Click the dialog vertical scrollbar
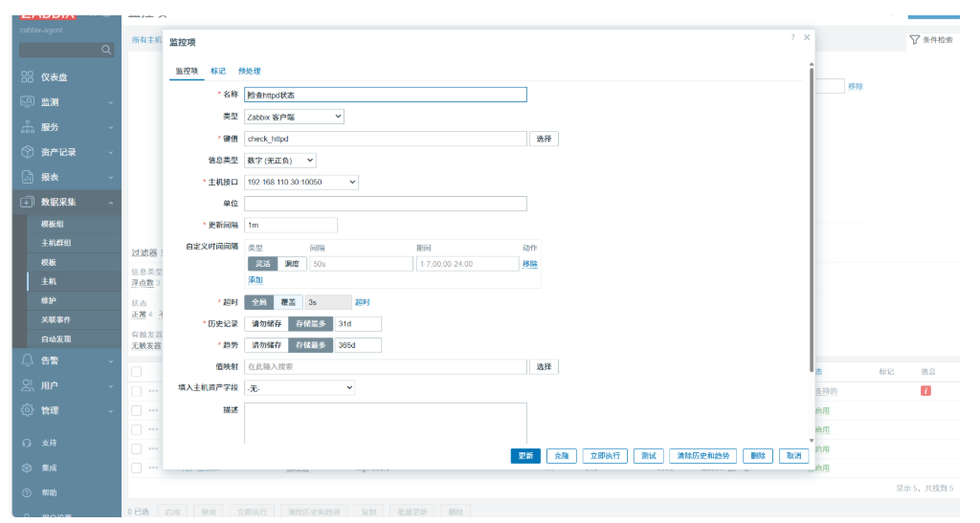980x523 pixels. coord(812,218)
